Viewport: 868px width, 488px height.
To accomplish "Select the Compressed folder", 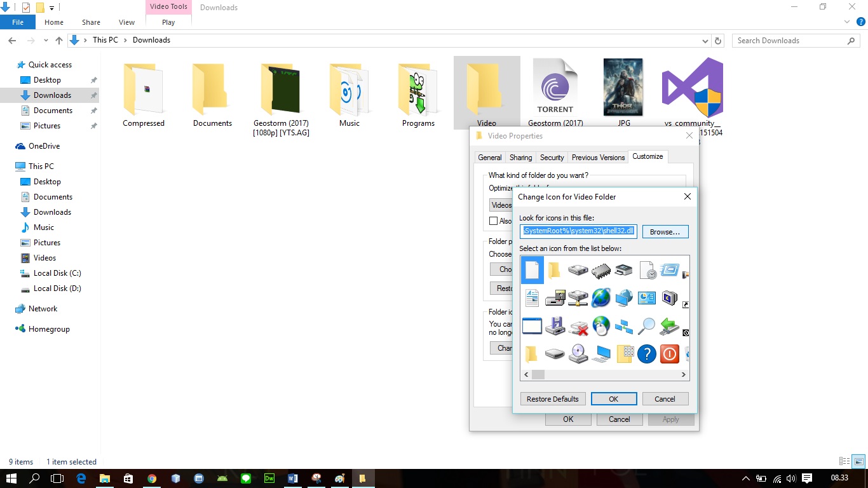I will point(144,94).
